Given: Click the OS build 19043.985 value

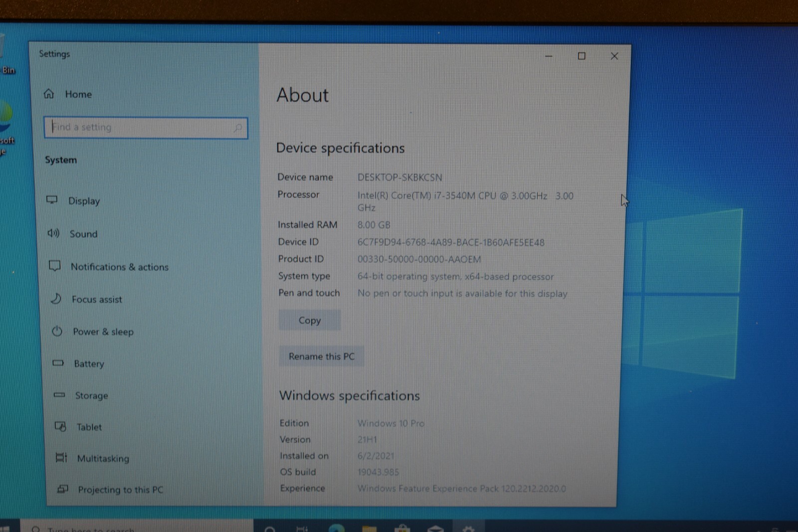Looking at the screenshot, I should 378,472.
